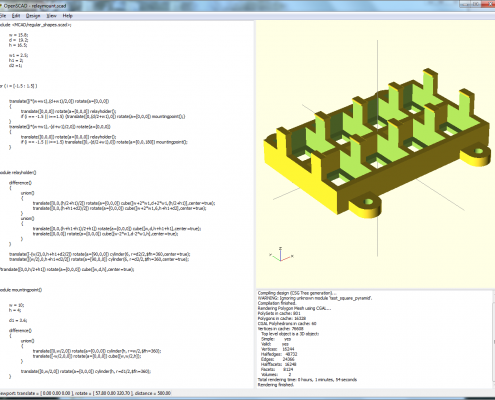Open the File menu
This screenshot has height=400, width=495.
pos(3,16)
